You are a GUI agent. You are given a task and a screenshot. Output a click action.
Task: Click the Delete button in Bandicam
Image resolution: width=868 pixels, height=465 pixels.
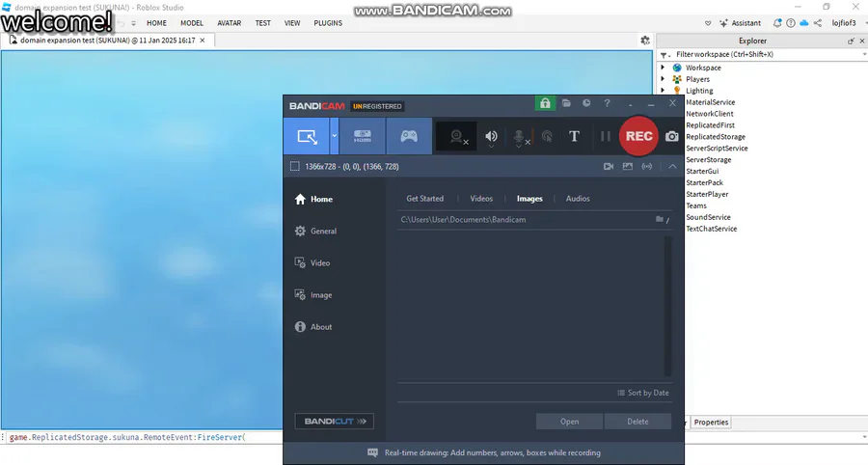coord(637,422)
